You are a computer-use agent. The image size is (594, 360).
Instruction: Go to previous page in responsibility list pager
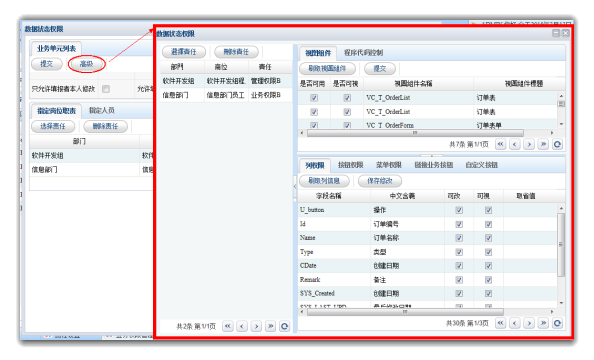(x=242, y=326)
